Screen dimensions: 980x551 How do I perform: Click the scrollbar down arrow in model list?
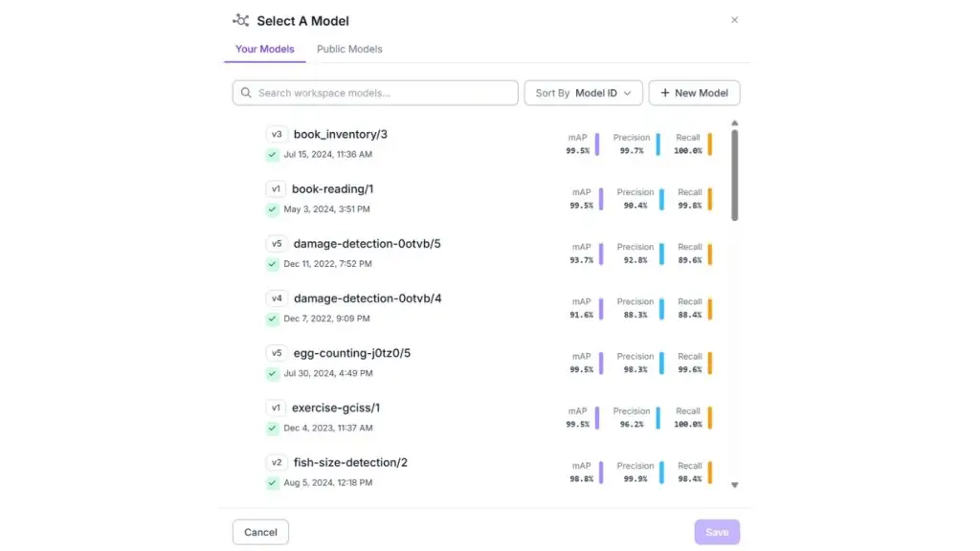point(735,485)
